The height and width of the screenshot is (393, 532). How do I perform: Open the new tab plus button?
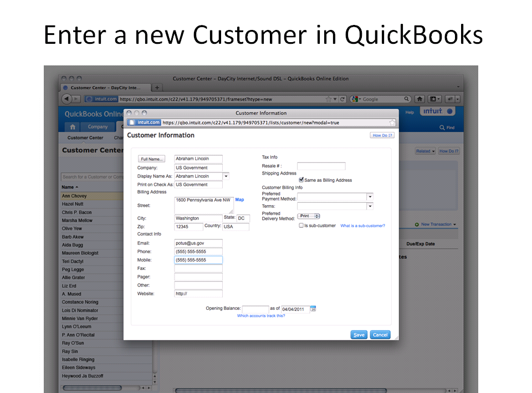point(157,88)
